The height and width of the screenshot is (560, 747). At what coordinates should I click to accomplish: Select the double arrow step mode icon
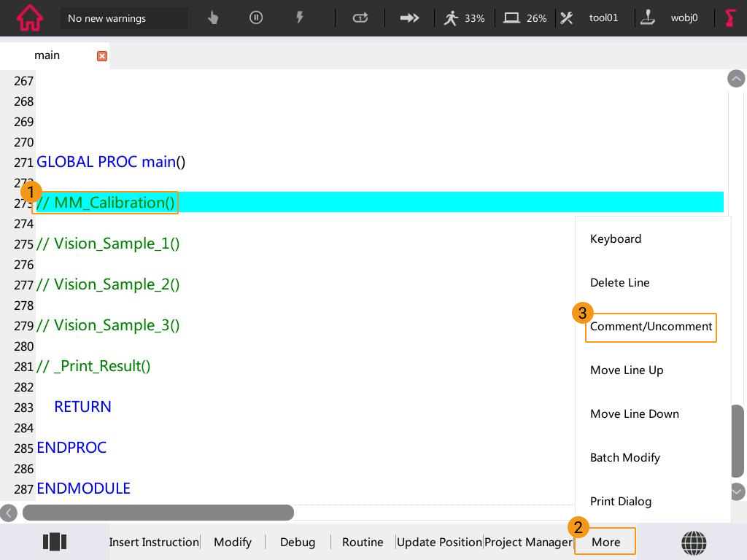point(410,18)
